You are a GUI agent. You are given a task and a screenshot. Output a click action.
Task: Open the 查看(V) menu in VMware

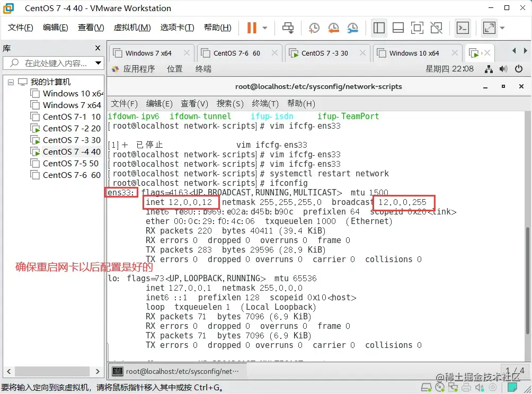click(91, 28)
